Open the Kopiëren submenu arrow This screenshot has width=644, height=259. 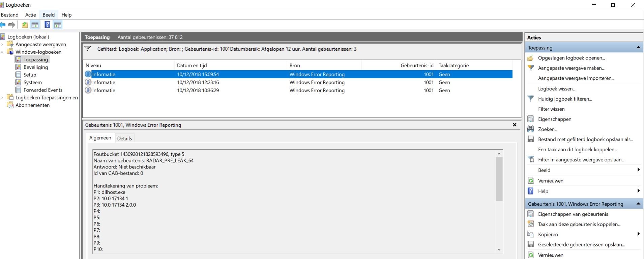[638, 234]
